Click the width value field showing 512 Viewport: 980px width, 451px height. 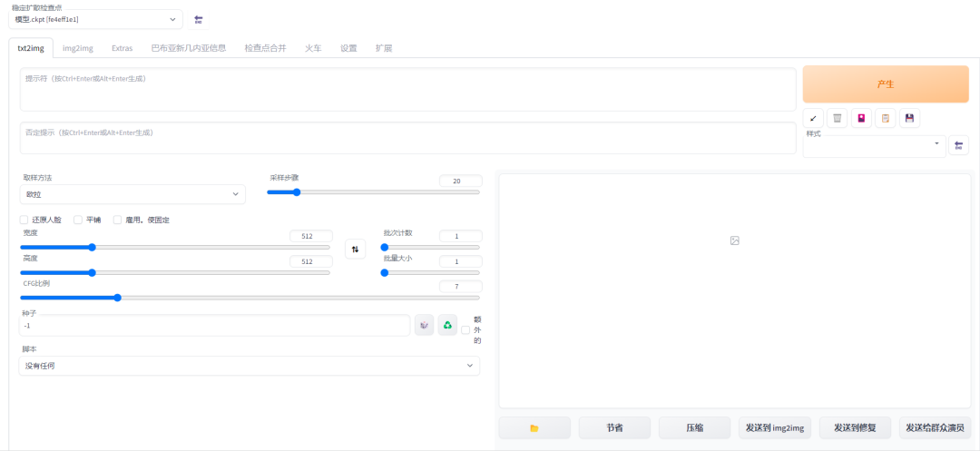pos(311,236)
